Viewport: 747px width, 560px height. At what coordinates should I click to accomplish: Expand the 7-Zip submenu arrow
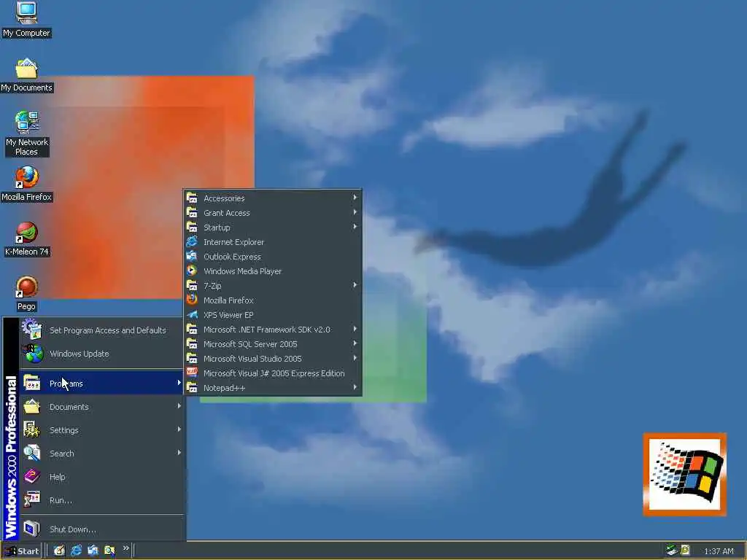pos(355,285)
